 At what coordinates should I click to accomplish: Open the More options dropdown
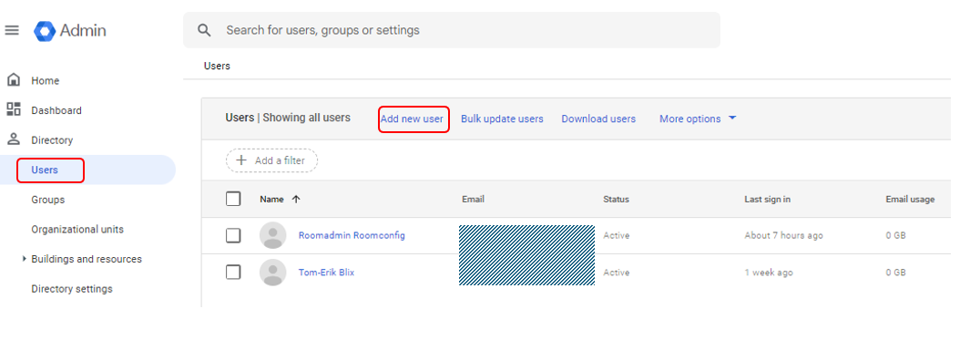pos(698,118)
